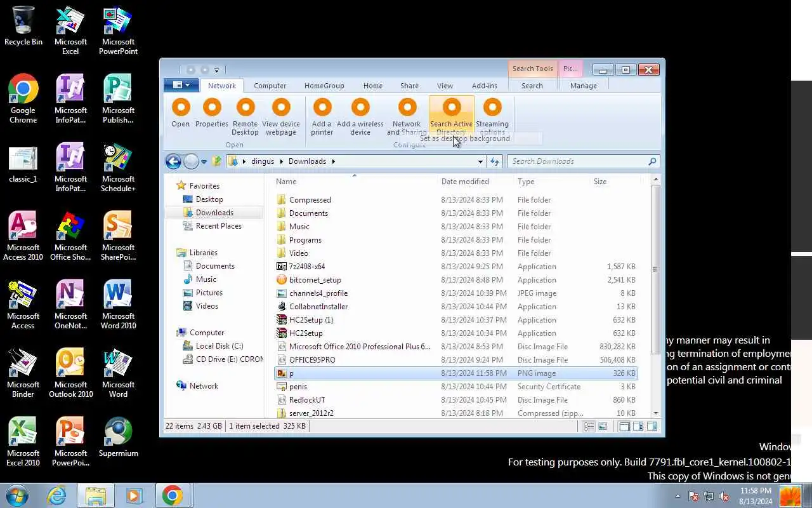
Task: Switch to the Computer ribbon tab
Action: click(x=270, y=86)
